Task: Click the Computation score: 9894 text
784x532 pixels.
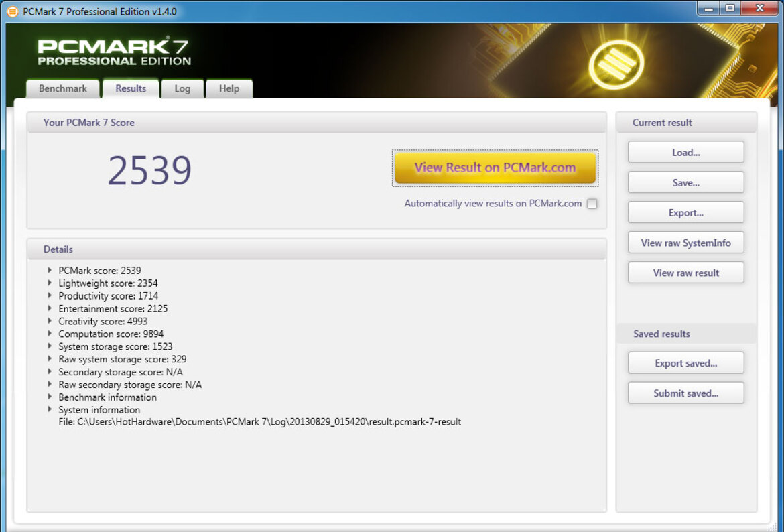Action: [x=111, y=334]
